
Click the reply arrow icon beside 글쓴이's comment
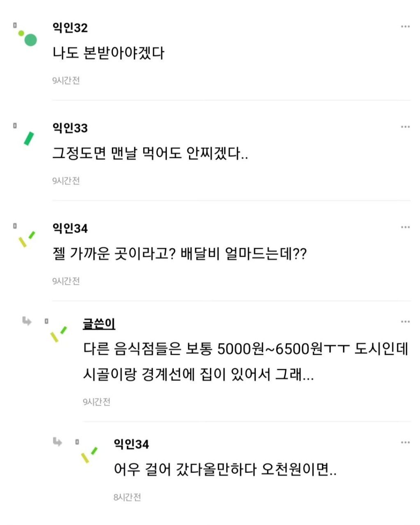click(x=27, y=321)
